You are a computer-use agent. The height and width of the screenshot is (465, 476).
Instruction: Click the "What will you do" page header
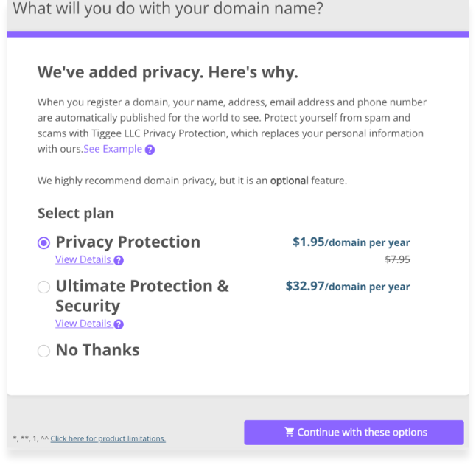(x=168, y=11)
